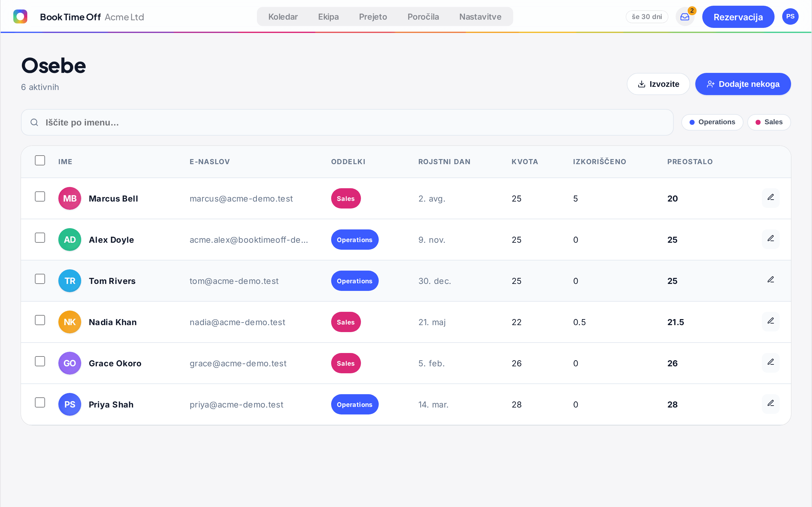Edit Alex Doyle's record pencil icon
812x507 pixels.
pyautogui.click(x=770, y=239)
